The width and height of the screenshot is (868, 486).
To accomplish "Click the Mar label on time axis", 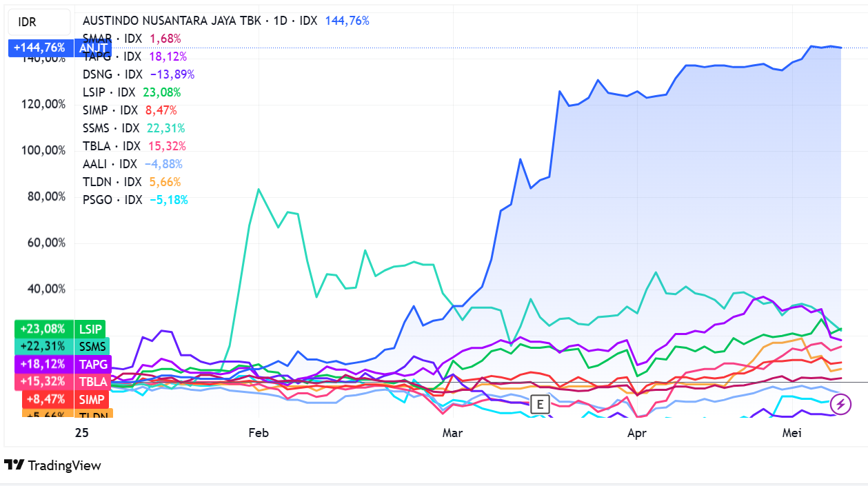I will click(x=452, y=433).
